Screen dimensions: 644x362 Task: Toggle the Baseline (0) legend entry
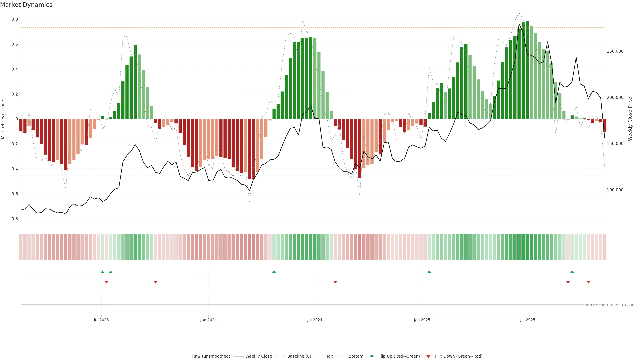click(299, 356)
